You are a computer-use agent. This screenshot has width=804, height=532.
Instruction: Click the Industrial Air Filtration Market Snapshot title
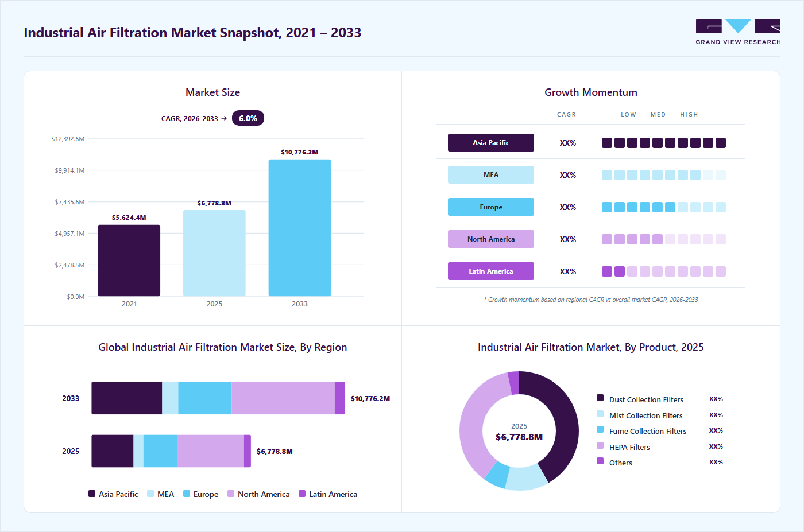192,33
